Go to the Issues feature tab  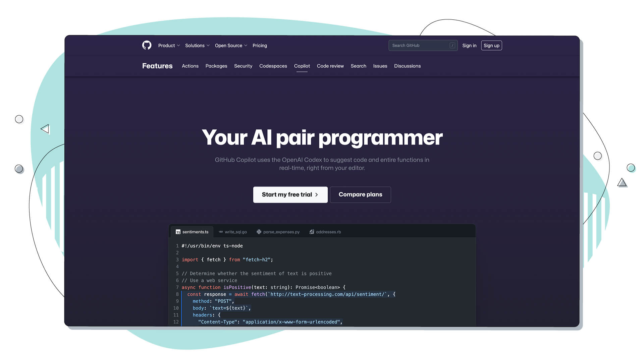coord(380,66)
